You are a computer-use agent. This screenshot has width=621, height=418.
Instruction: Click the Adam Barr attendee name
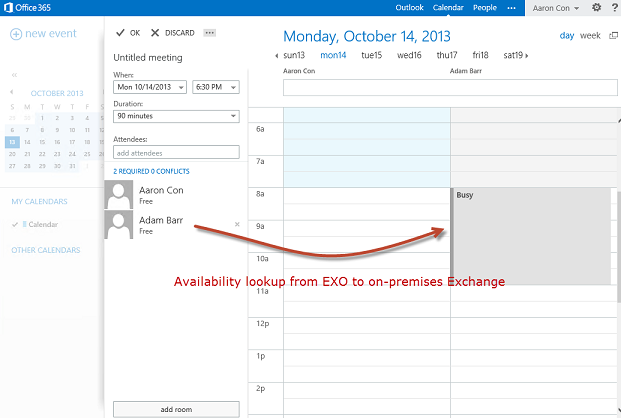(x=161, y=220)
